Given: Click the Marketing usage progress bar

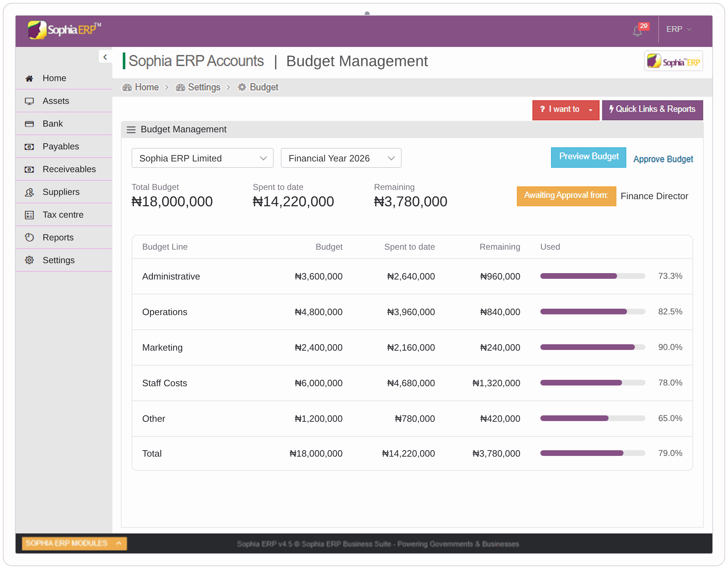Looking at the screenshot, I should pos(593,347).
